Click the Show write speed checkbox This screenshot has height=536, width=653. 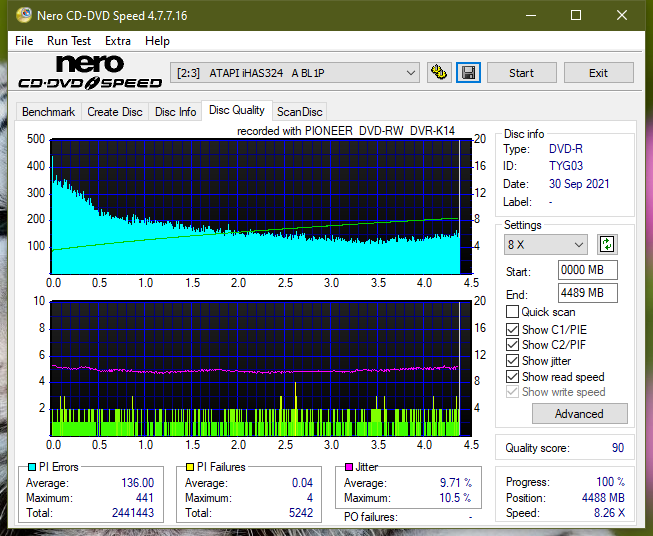click(x=512, y=391)
